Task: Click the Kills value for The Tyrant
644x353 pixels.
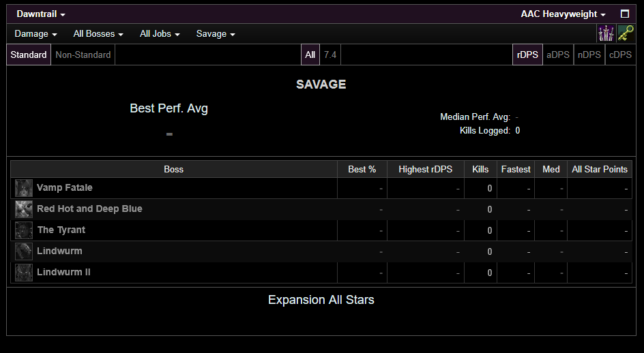Action: (490, 231)
